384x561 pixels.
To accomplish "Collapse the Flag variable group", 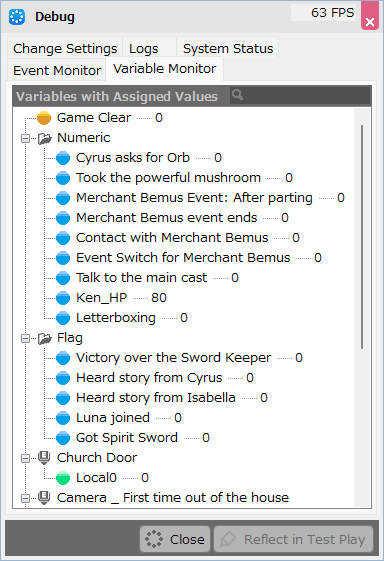I will point(25,338).
